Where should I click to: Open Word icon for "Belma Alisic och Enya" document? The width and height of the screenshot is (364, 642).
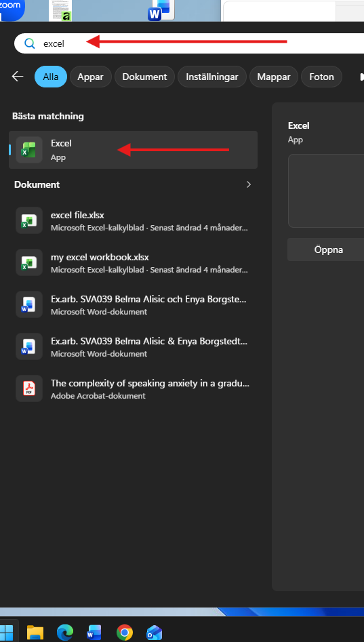[29, 304]
